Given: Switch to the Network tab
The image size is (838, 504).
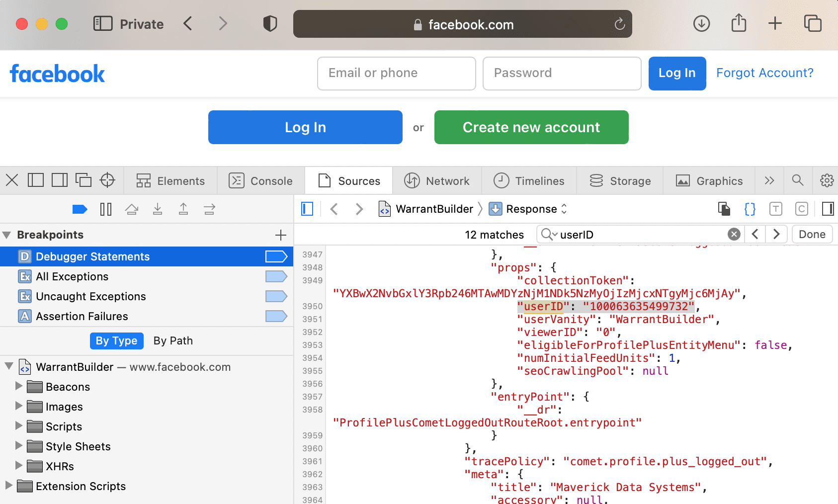Looking at the screenshot, I should coord(436,181).
